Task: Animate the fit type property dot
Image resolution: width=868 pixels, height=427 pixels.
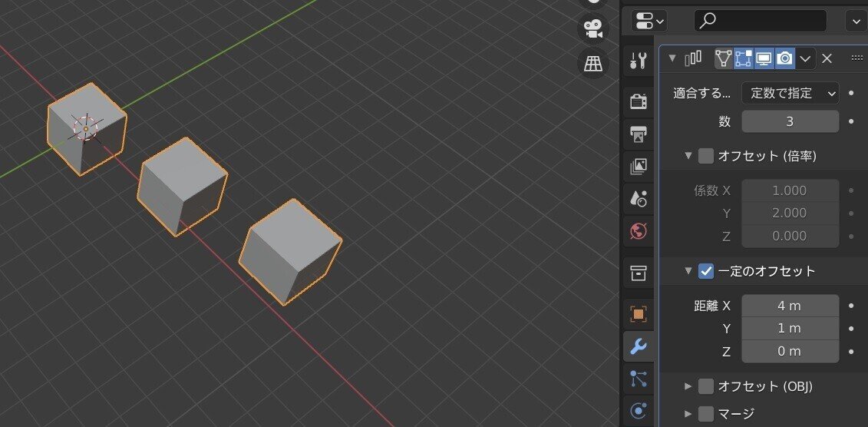Action: [x=851, y=93]
